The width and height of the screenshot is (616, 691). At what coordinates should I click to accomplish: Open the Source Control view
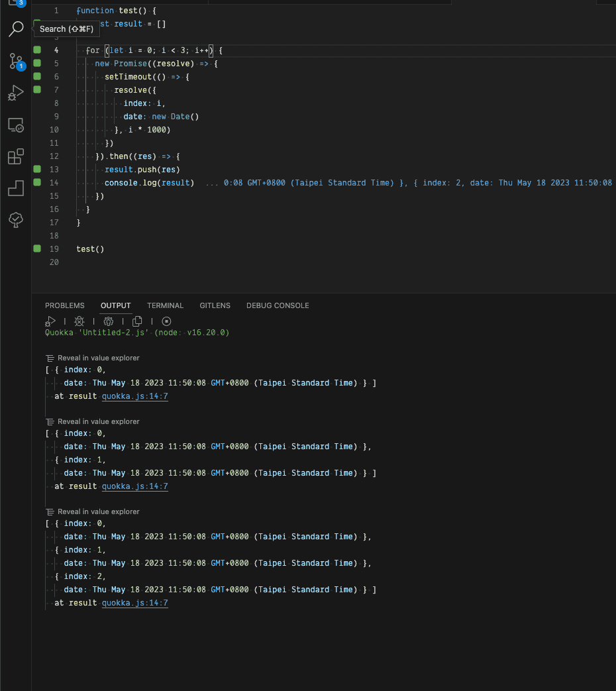point(17,61)
